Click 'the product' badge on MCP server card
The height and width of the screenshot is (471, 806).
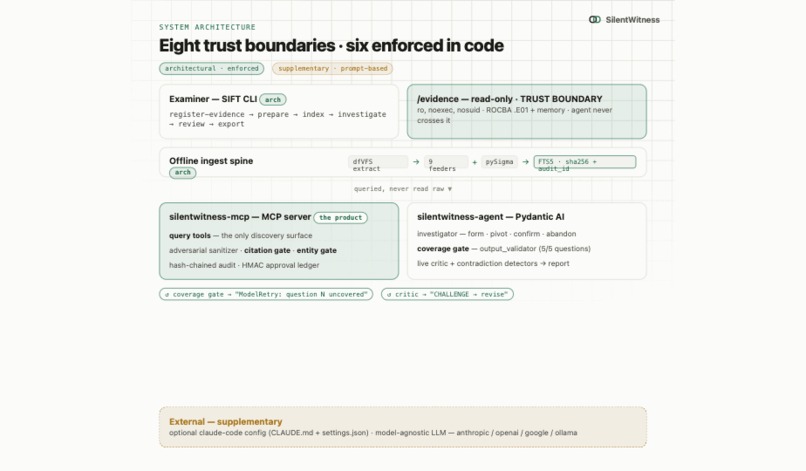(x=340, y=218)
